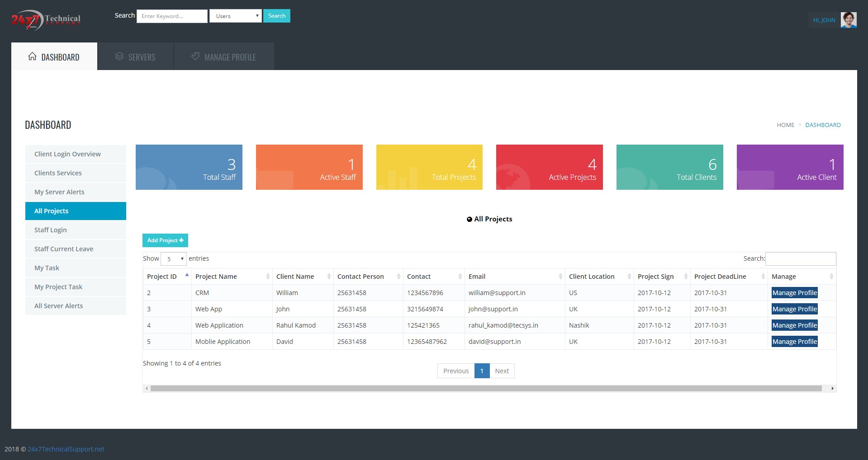Open the Users search category dropdown

click(x=235, y=16)
